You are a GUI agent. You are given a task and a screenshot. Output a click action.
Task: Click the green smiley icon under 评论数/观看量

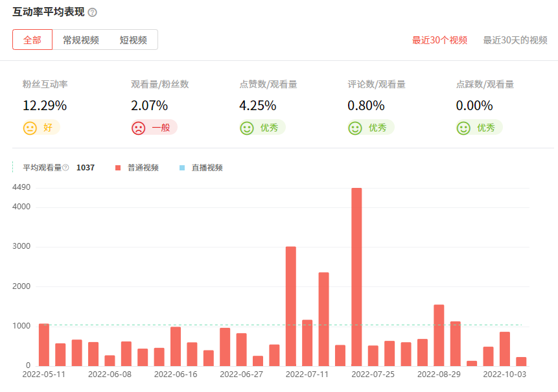coord(355,128)
